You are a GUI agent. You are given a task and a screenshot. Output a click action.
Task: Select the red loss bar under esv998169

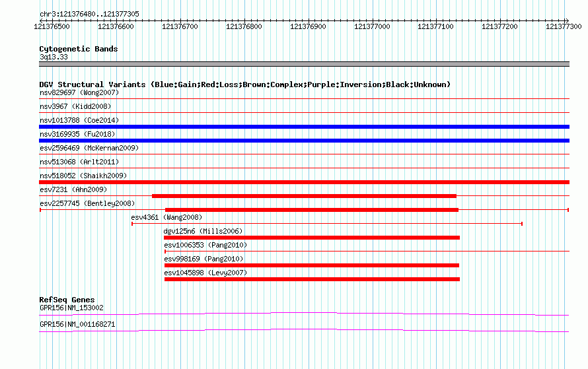point(312,265)
